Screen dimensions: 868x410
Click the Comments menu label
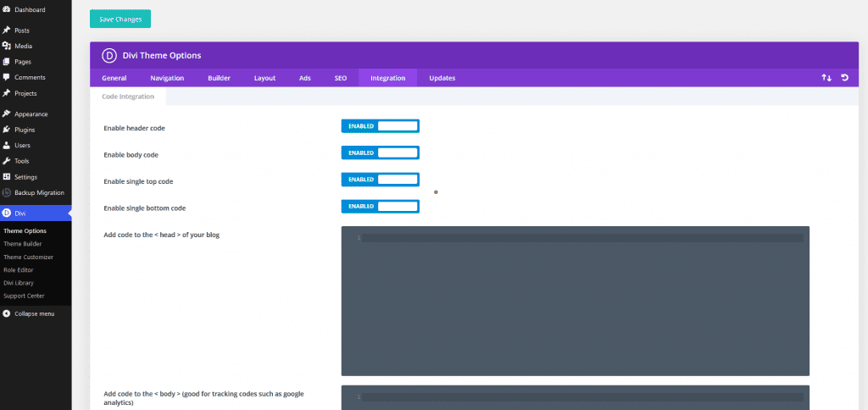click(30, 77)
